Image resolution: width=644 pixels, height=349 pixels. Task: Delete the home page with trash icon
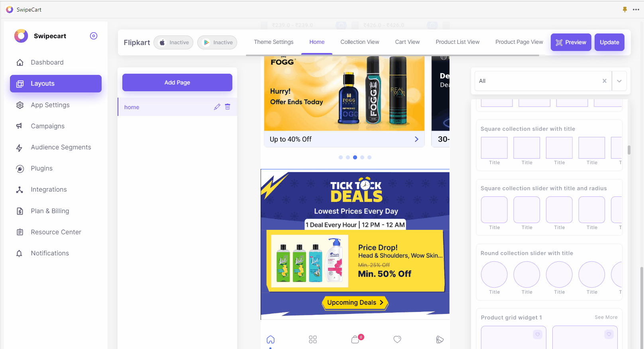228,107
